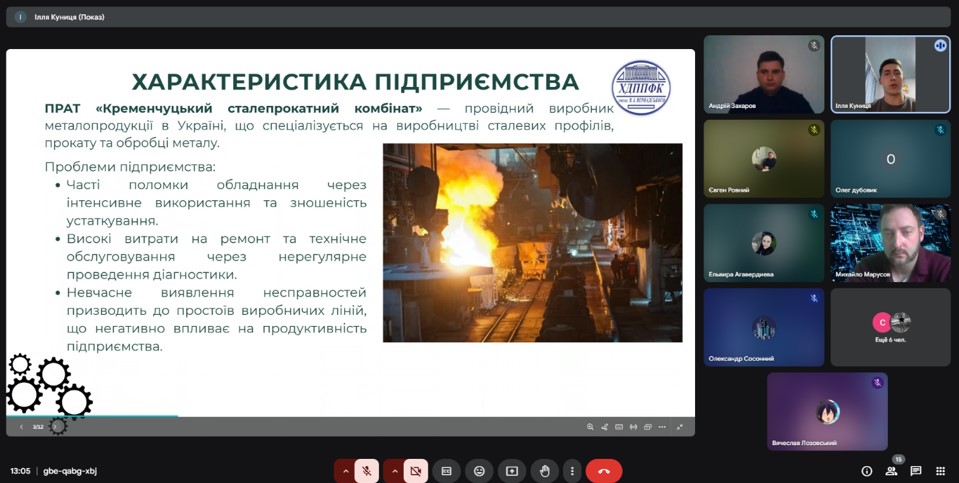Raise hand in the meeting
Viewport: 959px width, 483px height.
point(544,471)
